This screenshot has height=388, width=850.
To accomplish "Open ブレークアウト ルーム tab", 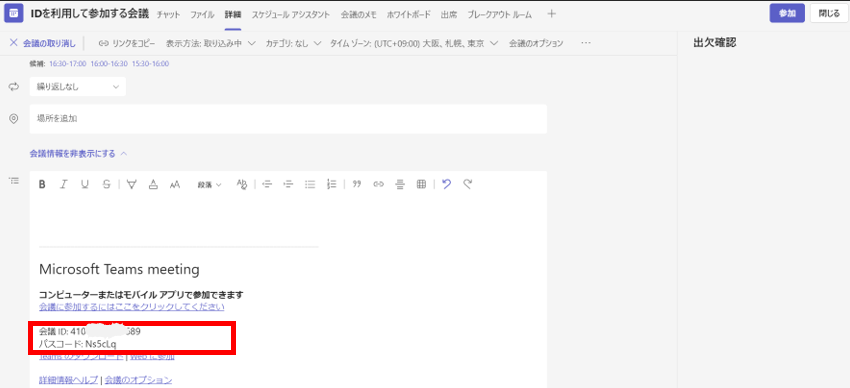I will (499, 15).
